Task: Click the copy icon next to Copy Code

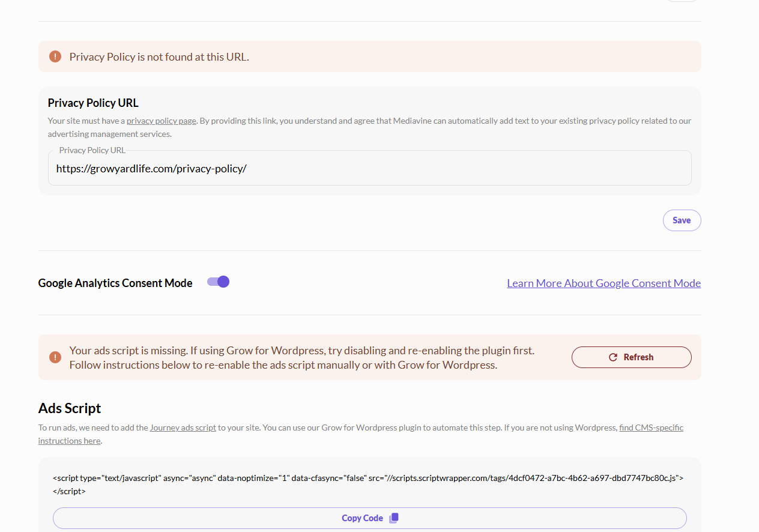Action: click(x=394, y=518)
